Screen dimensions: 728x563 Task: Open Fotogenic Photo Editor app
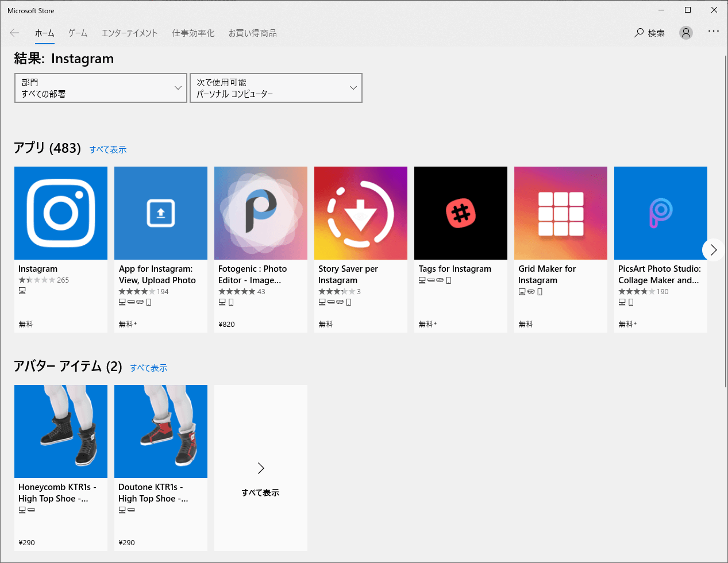[260, 213]
